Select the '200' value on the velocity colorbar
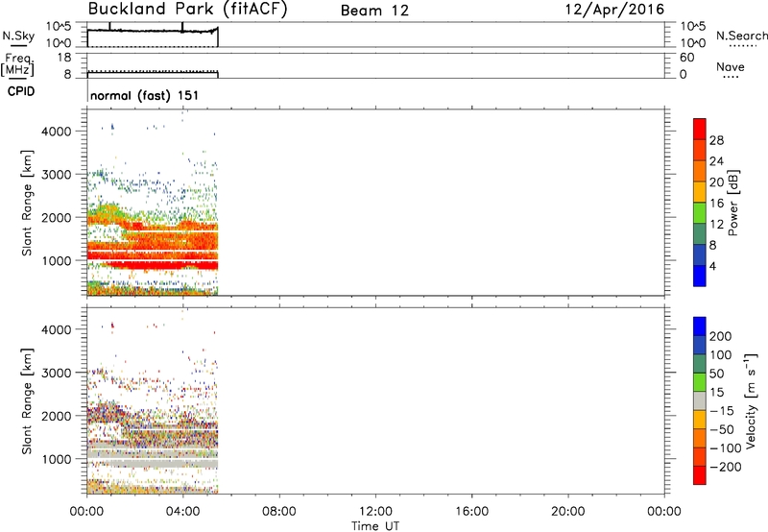The image size is (768, 532). [x=721, y=336]
